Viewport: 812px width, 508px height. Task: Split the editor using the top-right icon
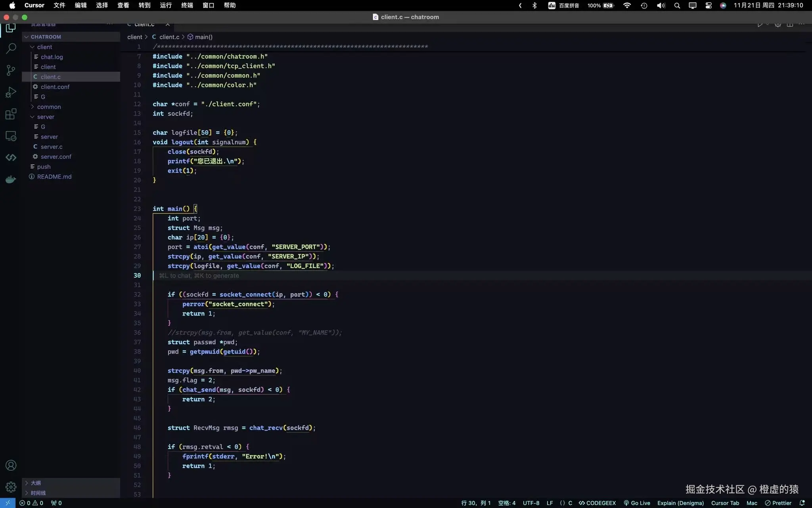pyautogui.click(x=789, y=23)
